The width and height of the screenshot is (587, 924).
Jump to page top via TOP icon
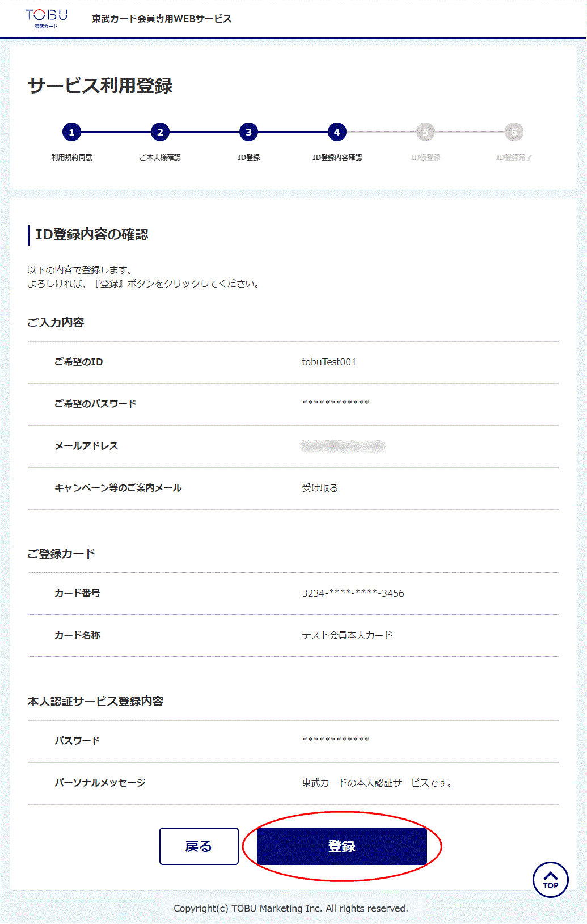tap(550, 880)
